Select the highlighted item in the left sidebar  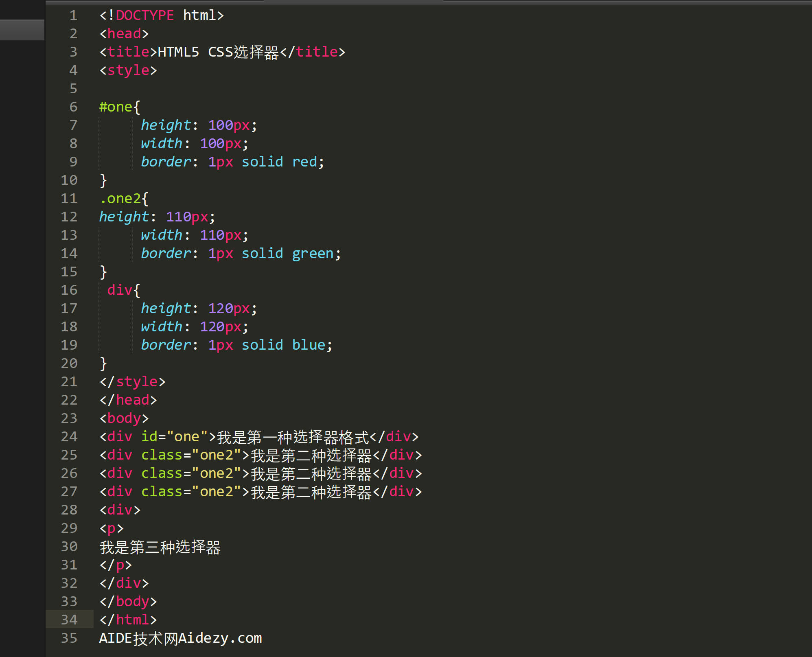(22, 30)
